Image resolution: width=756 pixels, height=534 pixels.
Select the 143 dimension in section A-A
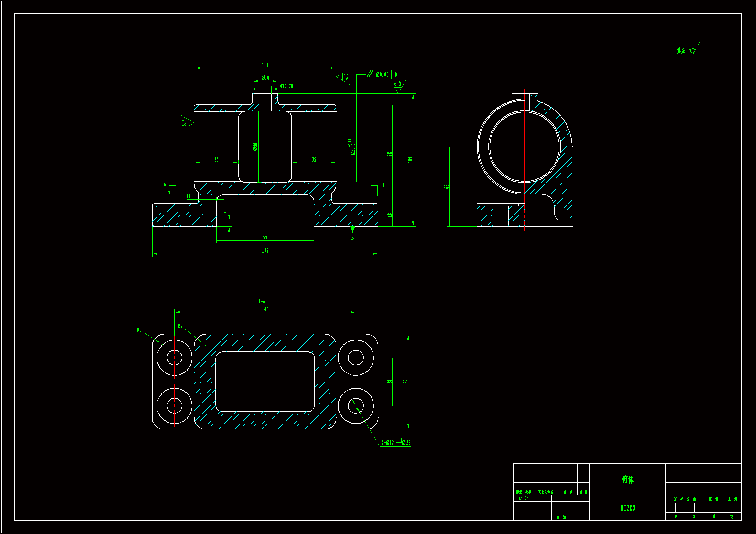pyautogui.click(x=265, y=309)
